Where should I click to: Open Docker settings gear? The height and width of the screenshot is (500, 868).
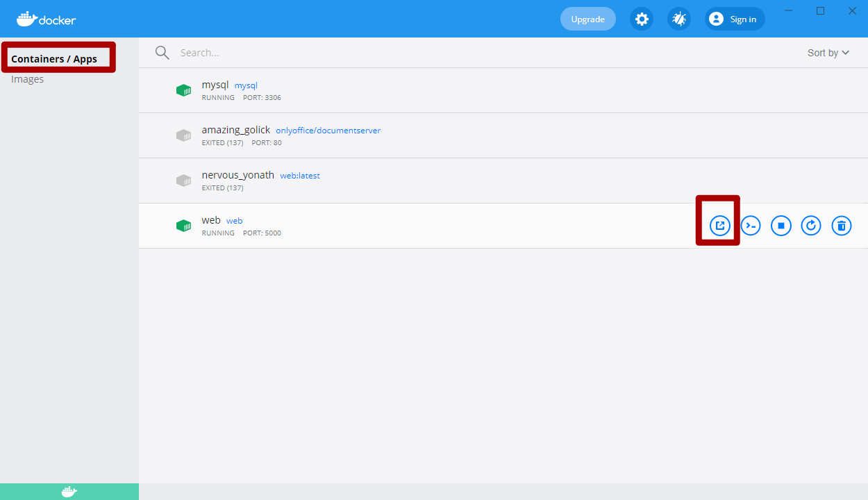coord(642,19)
